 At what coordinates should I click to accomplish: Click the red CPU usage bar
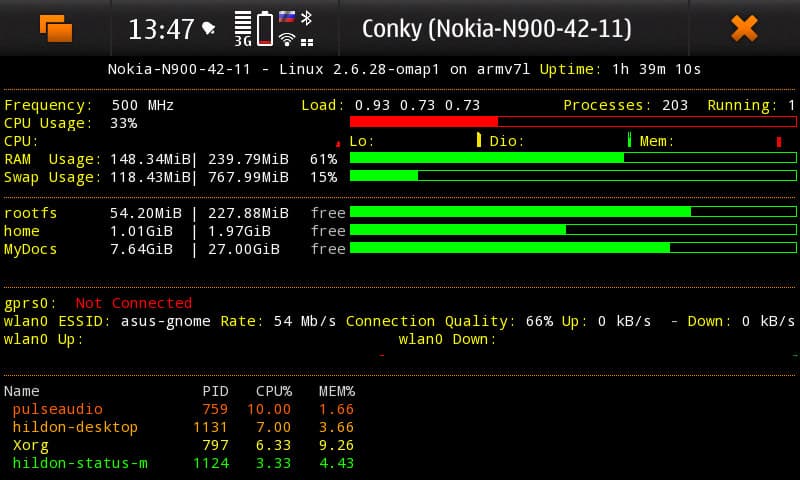coord(573,121)
